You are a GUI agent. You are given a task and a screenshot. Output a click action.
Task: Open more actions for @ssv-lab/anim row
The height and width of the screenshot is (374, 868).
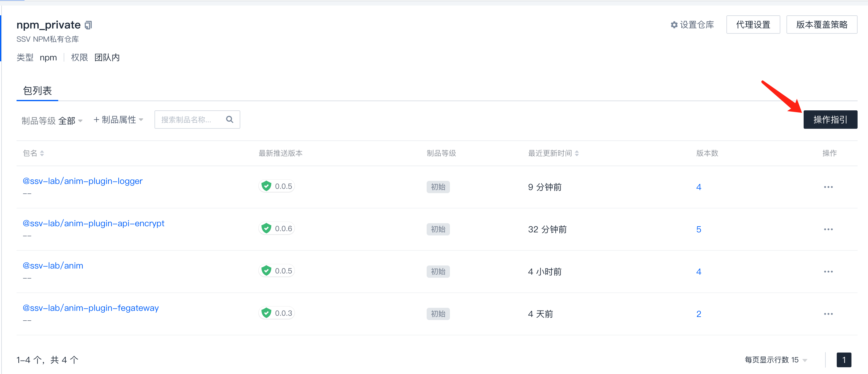point(828,272)
